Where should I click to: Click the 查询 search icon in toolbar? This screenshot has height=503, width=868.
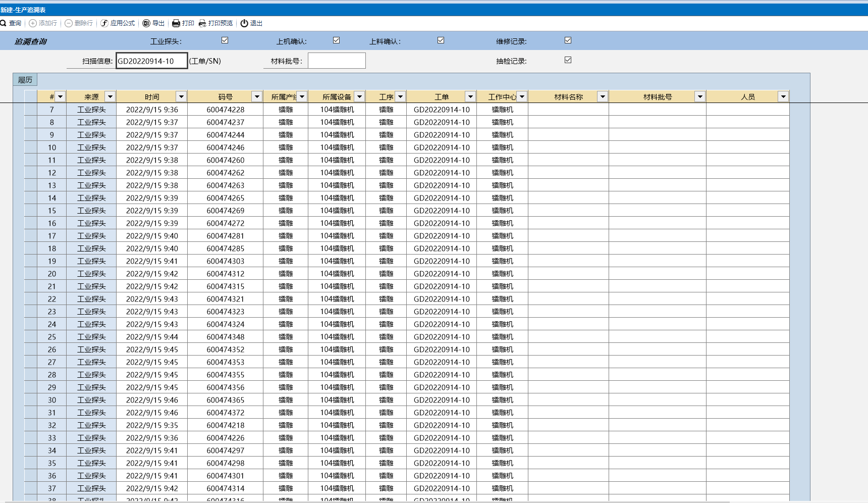pyautogui.click(x=4, y=23)
